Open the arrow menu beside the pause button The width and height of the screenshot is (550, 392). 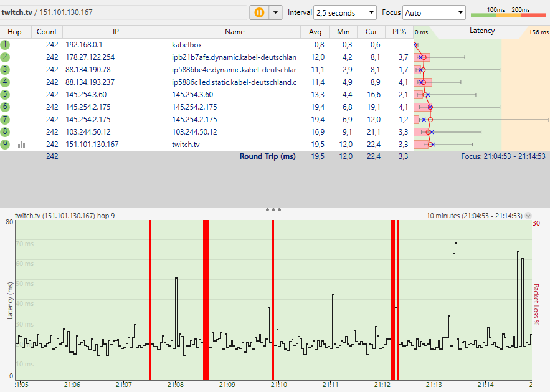coord(276,12)
